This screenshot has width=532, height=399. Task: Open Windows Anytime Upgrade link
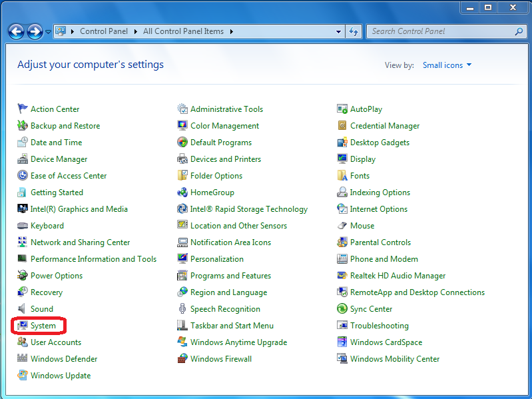click(238, 342)
